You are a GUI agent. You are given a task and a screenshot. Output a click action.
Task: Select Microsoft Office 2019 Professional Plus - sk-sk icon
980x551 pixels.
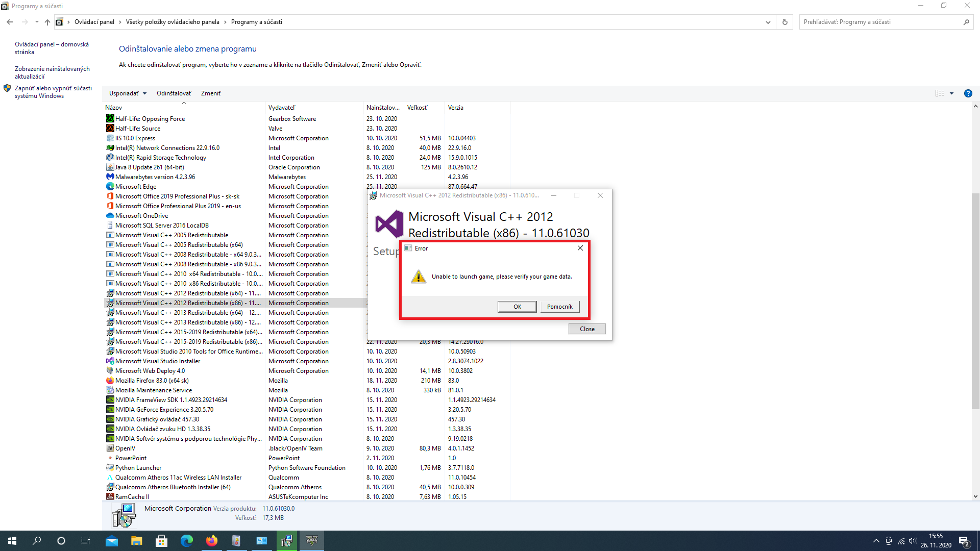pos(110,196)
